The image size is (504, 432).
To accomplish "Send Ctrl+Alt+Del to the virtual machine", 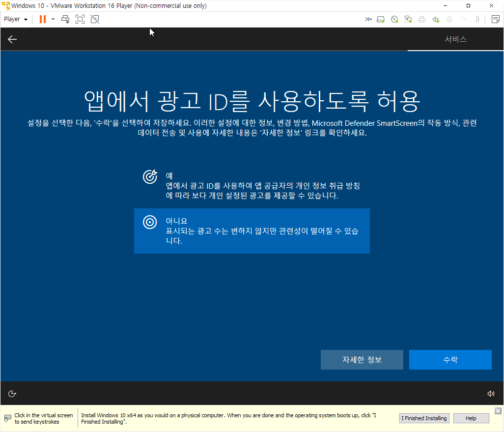I will [65, 19].
